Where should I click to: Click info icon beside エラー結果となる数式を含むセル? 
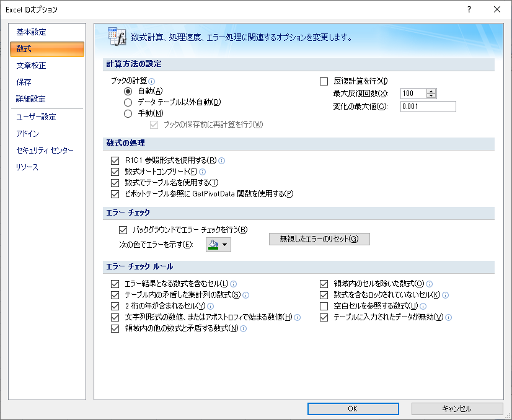[234, 284]
